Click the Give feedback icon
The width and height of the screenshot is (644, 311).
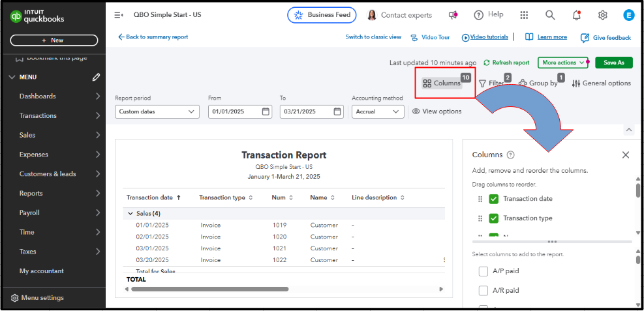pos(585,38)
